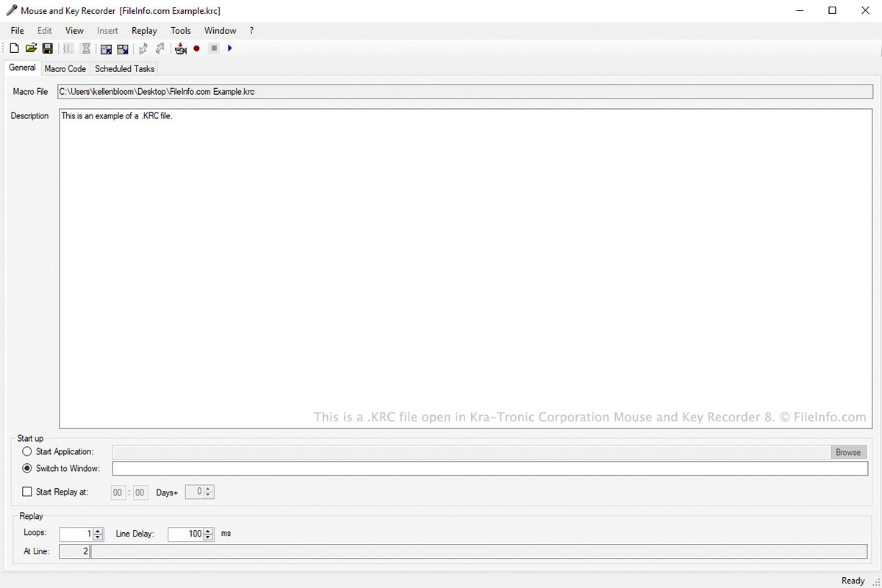
Task: Click the toolbar drag grip handle
Action: coord(4,49)
